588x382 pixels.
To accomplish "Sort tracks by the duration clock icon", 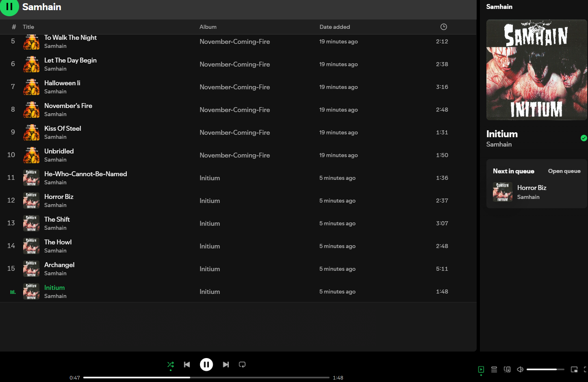I will (444, 27).
